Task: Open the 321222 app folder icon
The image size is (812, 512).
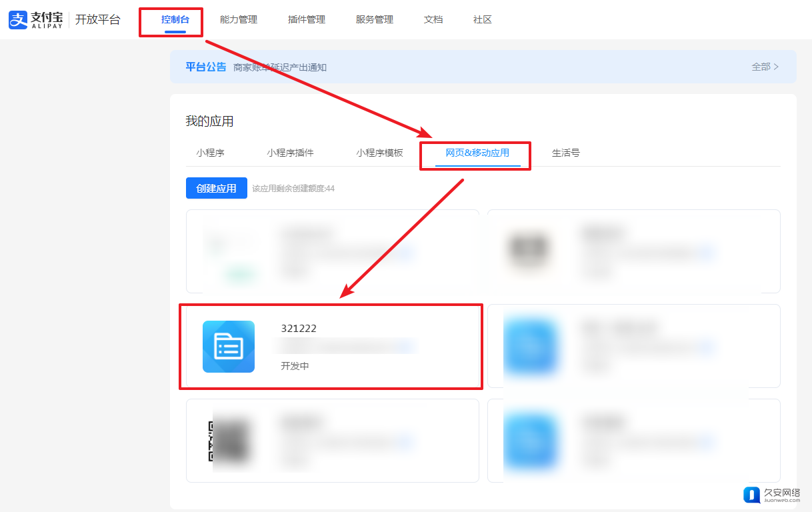Action: point(228,347)
